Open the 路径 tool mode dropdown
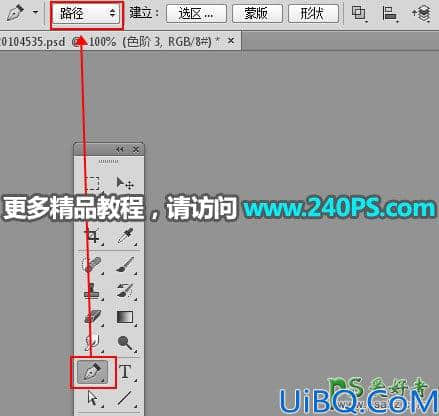Screen dimensions: 439x416 (86, 14)
